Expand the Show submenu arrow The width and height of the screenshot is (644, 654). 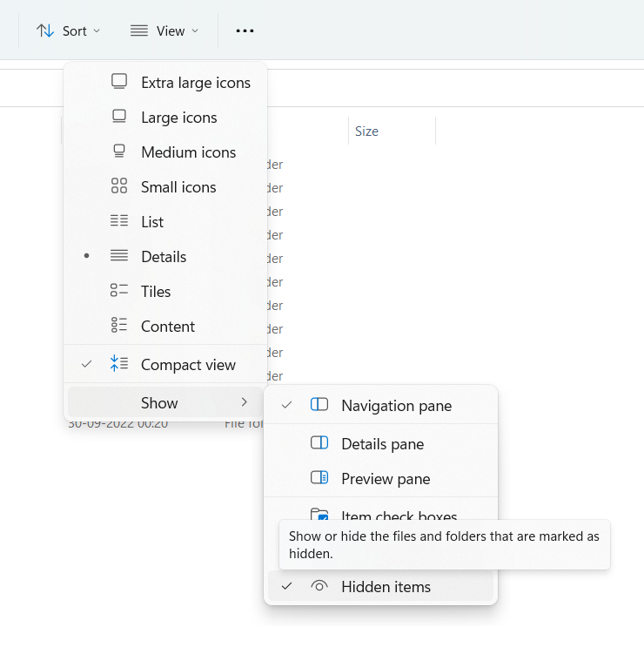(x=245, y=402)
